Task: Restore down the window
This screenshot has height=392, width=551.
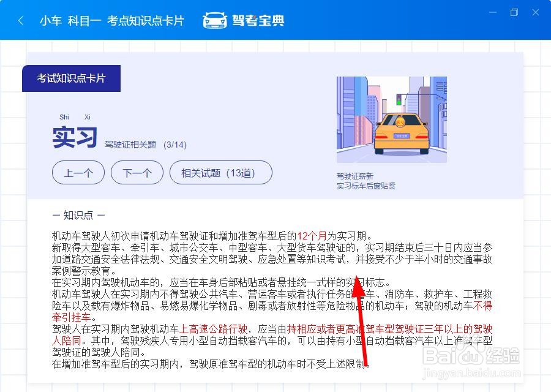Action: point(514,12)
